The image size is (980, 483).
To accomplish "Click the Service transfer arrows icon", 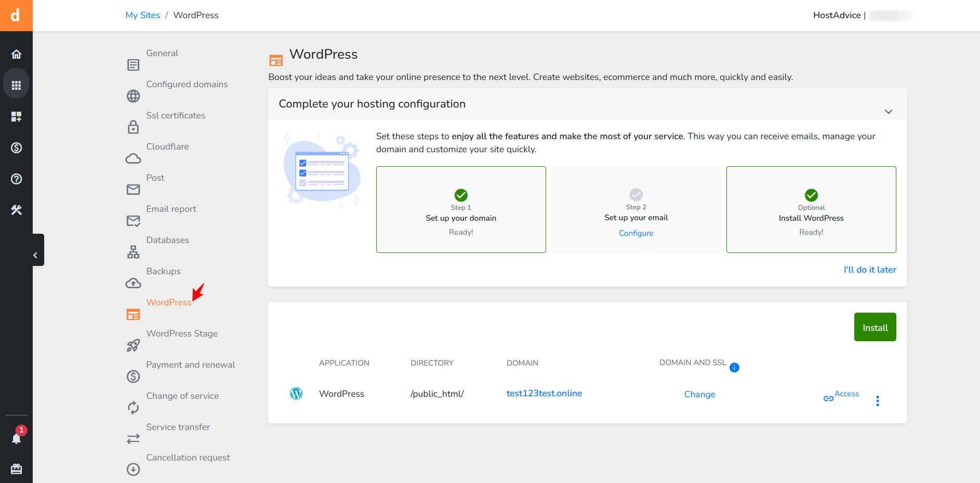I will [x=133, y=439].
